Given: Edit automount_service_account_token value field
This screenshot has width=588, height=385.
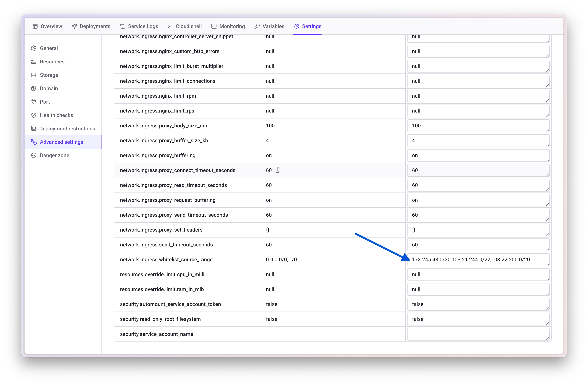Looking at the screenshot, I should [478, 304].
